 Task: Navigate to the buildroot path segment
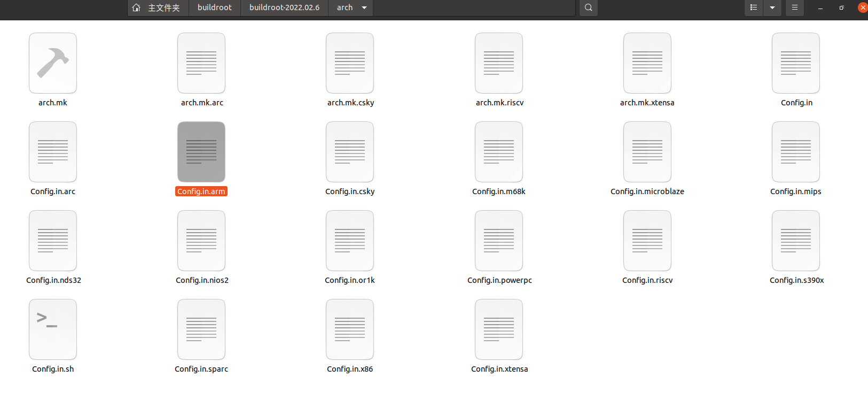tap(215, 7)
